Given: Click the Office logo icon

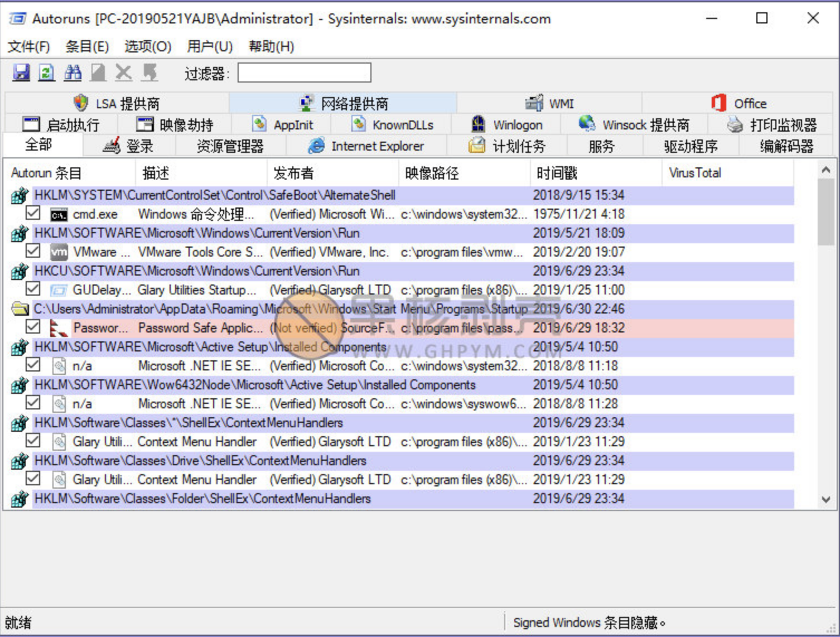Looking at the screenshot, I should click(719, 103).
